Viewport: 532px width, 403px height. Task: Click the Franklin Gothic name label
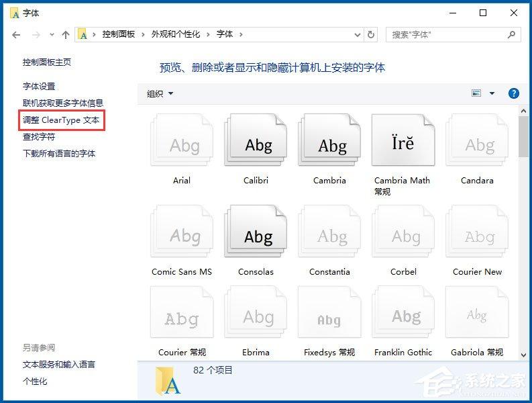[403, 353]
